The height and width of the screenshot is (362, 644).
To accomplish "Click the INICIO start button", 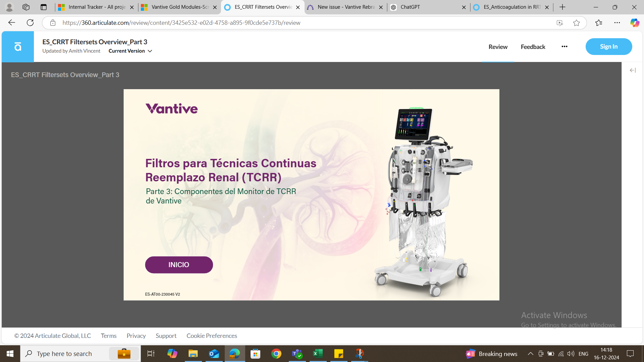I will click(179, 265).
